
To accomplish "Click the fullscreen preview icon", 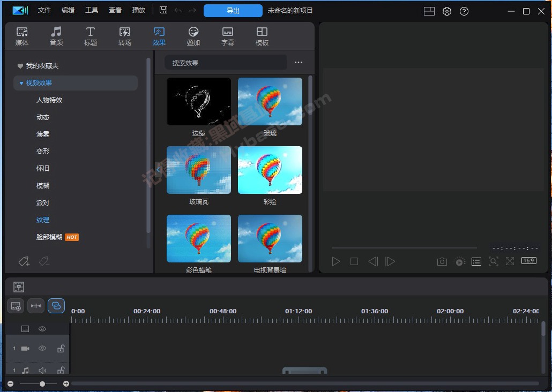I will tap(510, 261).
